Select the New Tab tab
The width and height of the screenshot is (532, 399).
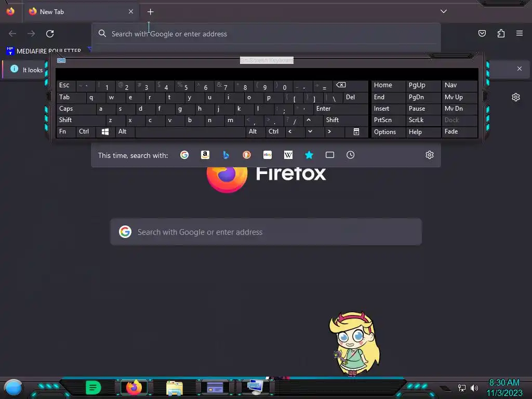coord(81,12)
